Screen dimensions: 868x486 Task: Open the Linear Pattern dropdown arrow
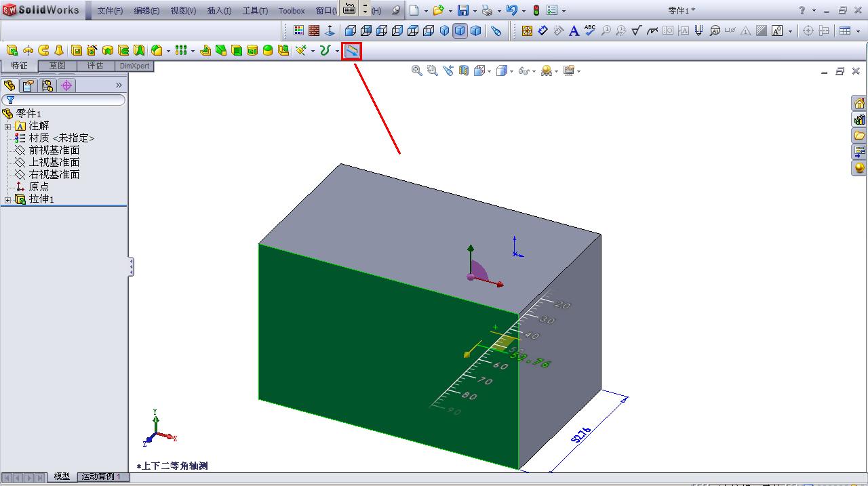tap(193, 51)
